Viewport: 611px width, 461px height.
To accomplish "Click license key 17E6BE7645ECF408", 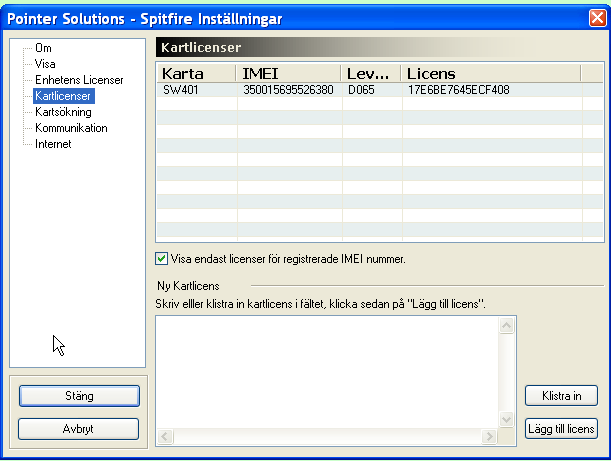I will 459,90.
